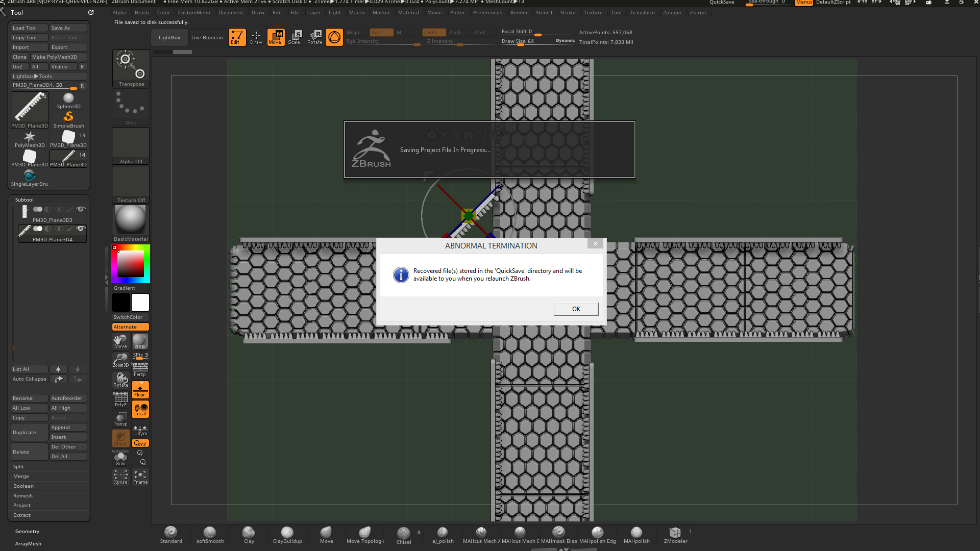Toggle Solo mode

pos(121,458)
